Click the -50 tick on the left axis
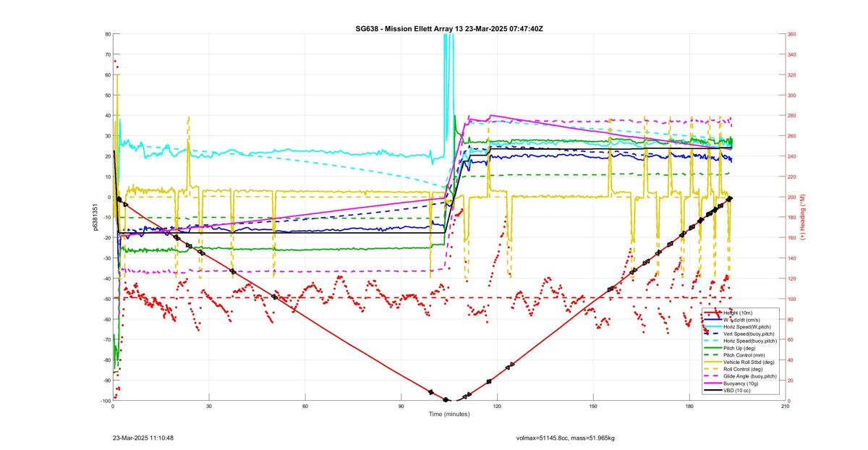 coord(106,299)
